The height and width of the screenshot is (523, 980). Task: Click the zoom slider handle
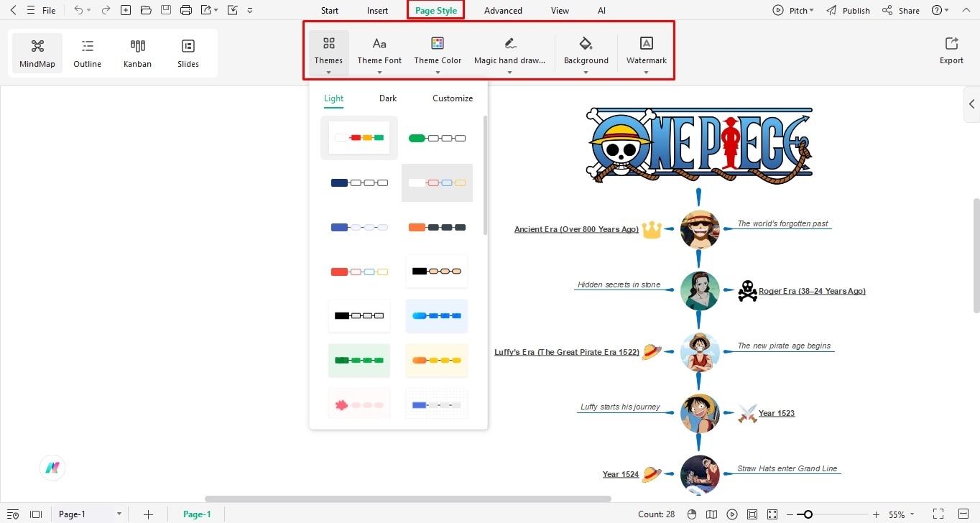(x=808, y=514)
